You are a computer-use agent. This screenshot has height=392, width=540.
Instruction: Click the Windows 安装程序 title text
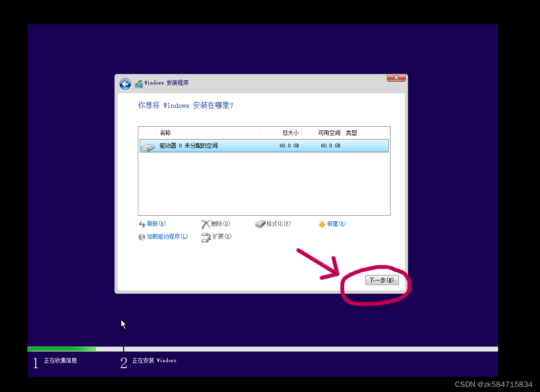166,83
